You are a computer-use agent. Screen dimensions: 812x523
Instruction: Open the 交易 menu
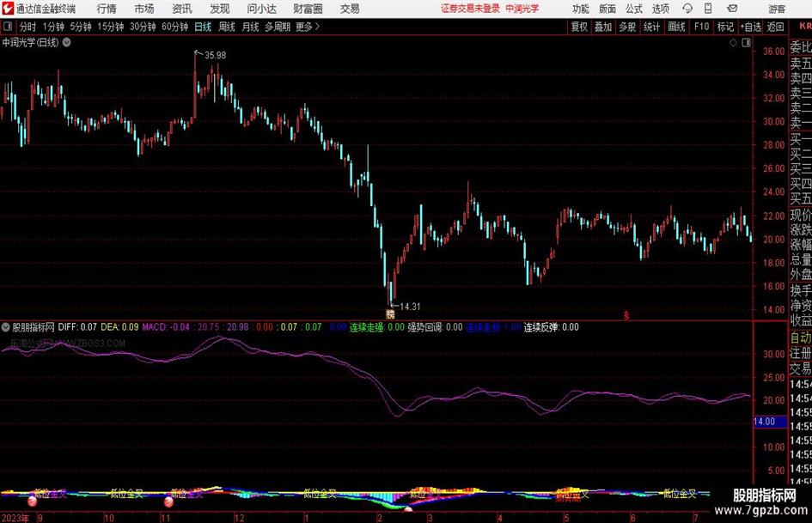click(x=350, y=9)
